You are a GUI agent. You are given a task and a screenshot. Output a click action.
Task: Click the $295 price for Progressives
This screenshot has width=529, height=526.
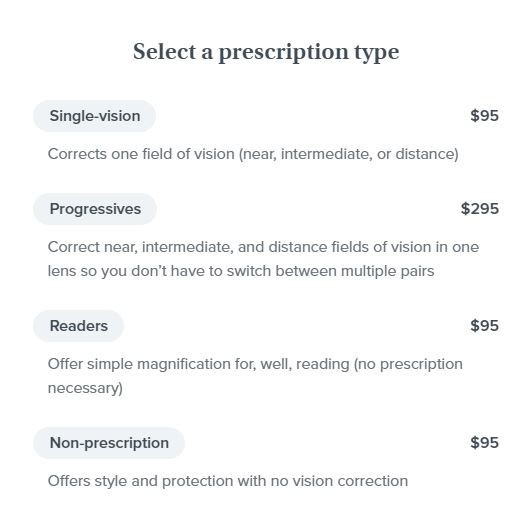click(x=479, y=209)
